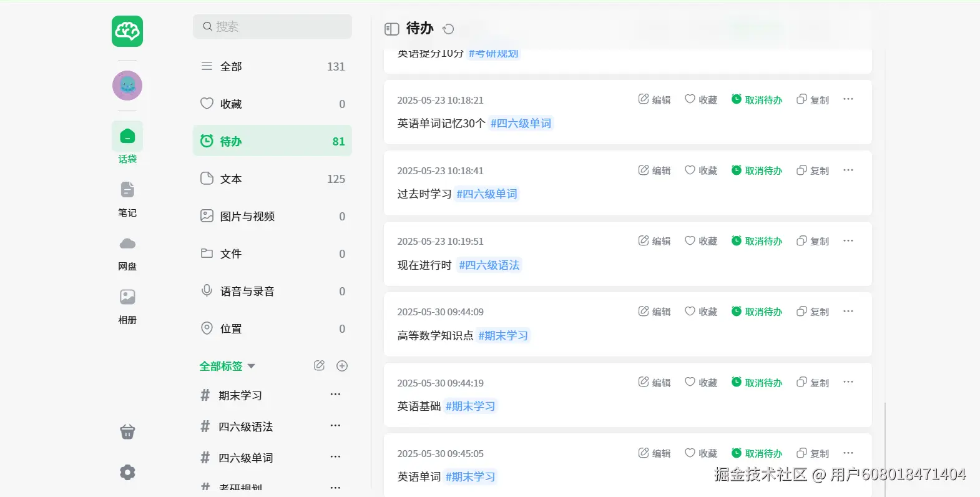Cancel 待办 for 英语单词记忆30个 note
The image size is (980, 497).
click(757, 100)
